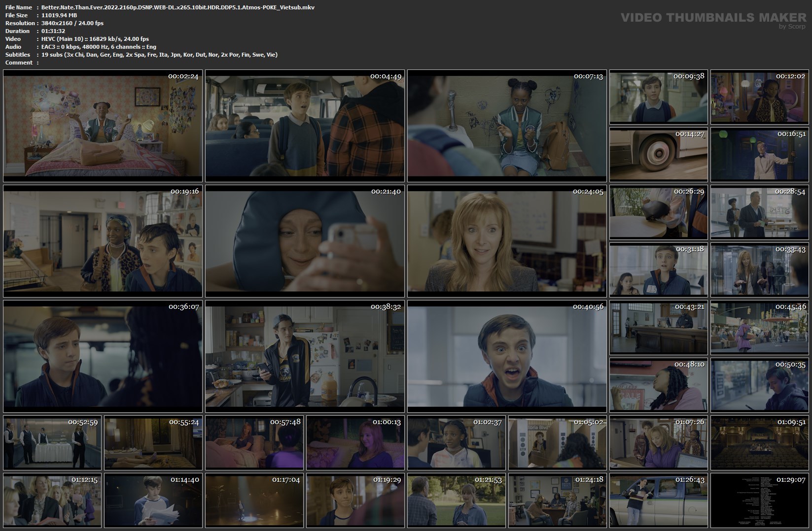Open the thumbnail stamped 00:07:13

tap(507, 126)
